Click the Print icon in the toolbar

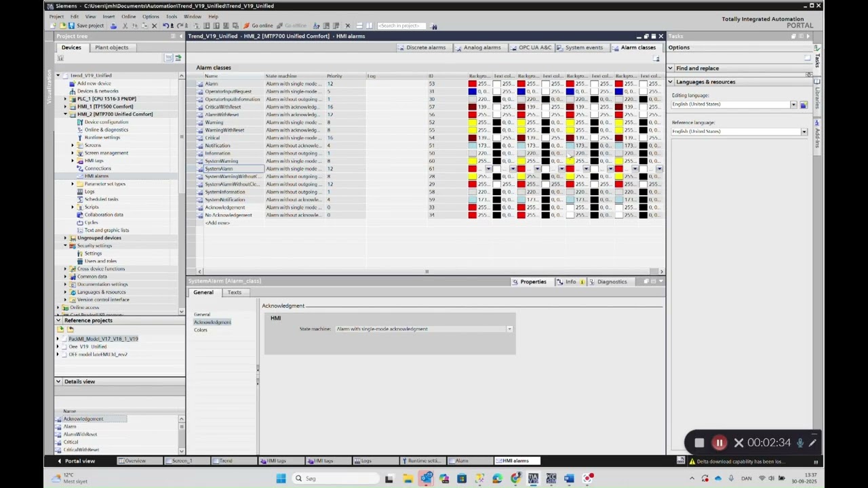pos(113,26)
